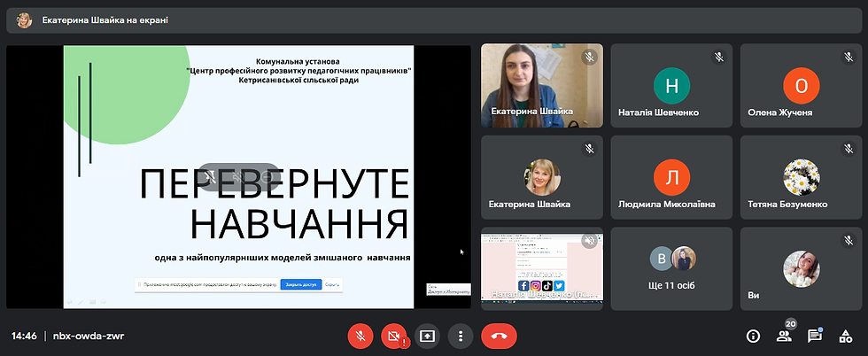Click the name label Тетяна Безуменко
The image size is (868, 356).
787,205
